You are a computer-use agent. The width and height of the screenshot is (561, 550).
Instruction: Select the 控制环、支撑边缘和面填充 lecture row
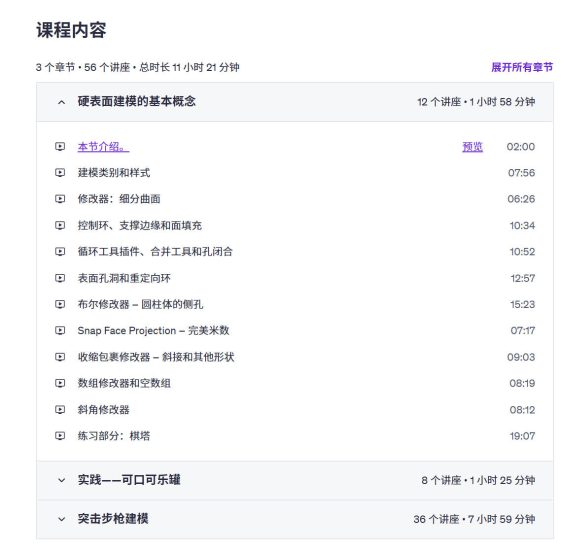click(x=294, y=225)
